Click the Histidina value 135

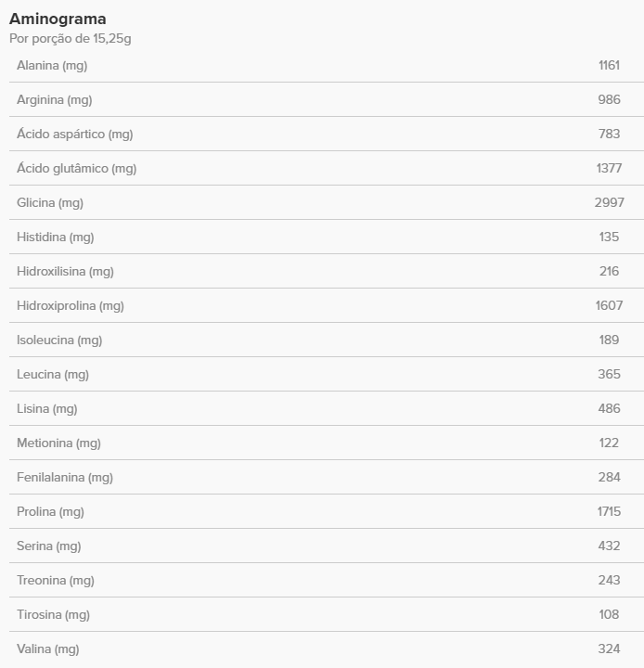pos(609,237)
